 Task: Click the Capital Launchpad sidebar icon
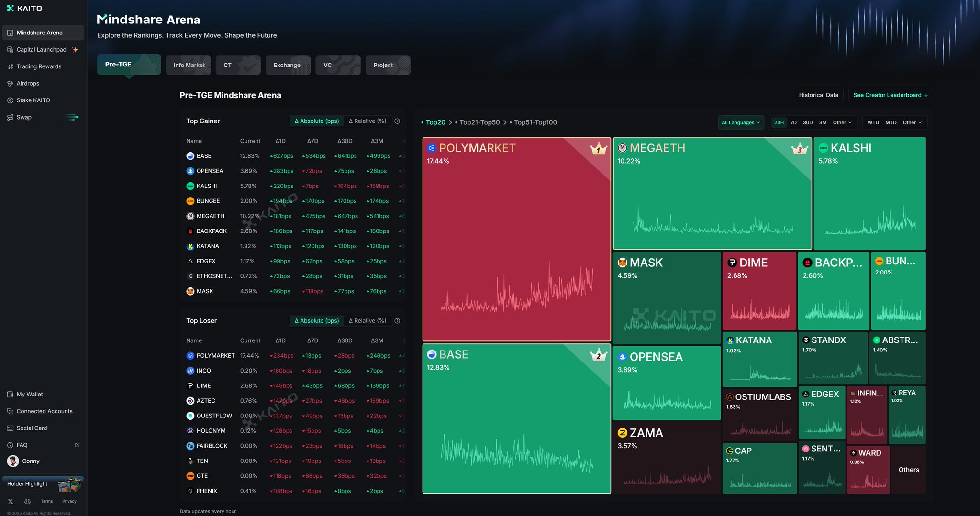(x=10, y=50)
